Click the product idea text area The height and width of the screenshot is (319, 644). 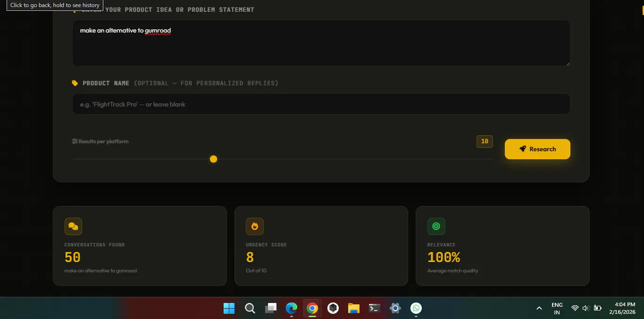point(321,43)
